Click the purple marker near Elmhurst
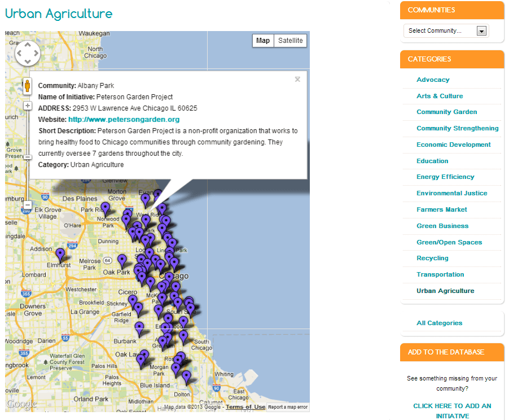This screenshot has height=420, width=522. (x=60, y=255)
